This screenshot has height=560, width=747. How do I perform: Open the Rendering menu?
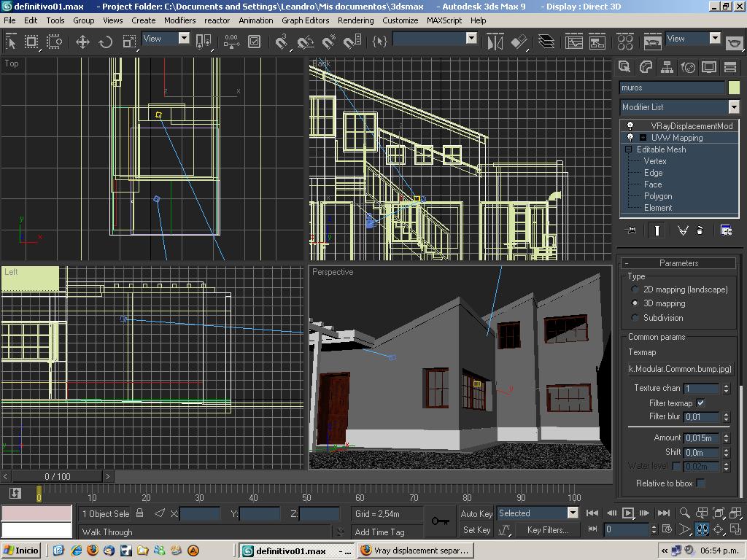point(355,20)
